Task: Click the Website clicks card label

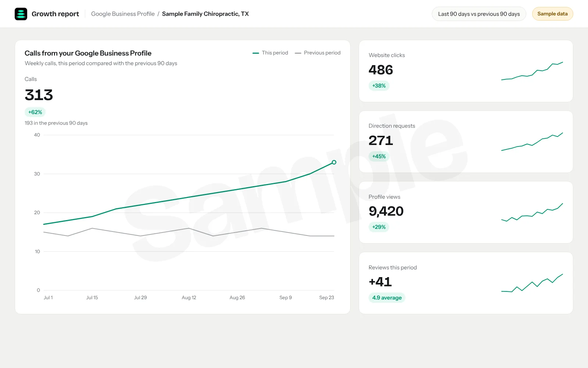Action: click(x=387, y=55)
